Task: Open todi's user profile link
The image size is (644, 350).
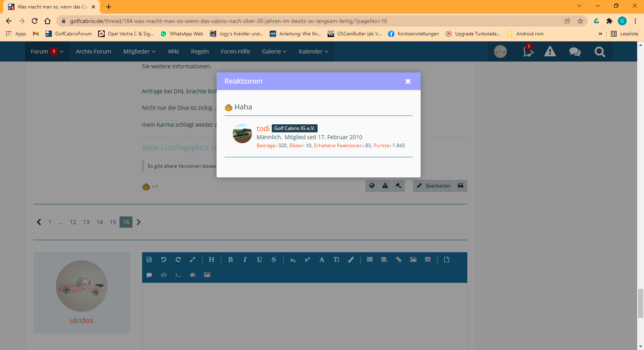Action: pos(263,129)
